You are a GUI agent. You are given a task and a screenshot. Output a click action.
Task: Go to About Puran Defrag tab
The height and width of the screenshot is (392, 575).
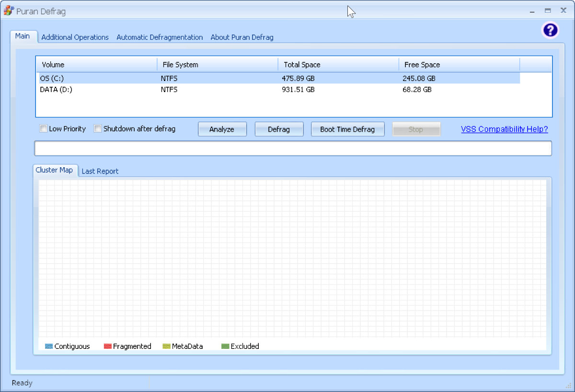click(242, 37)
